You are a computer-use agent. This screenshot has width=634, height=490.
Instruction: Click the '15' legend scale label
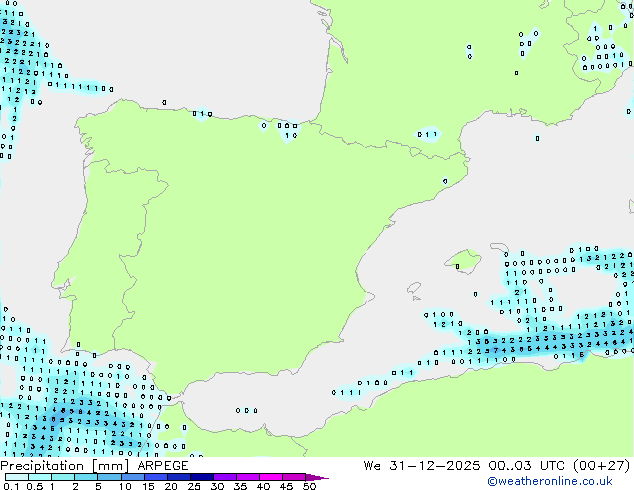pyautogui.click(x=148, y=486)
